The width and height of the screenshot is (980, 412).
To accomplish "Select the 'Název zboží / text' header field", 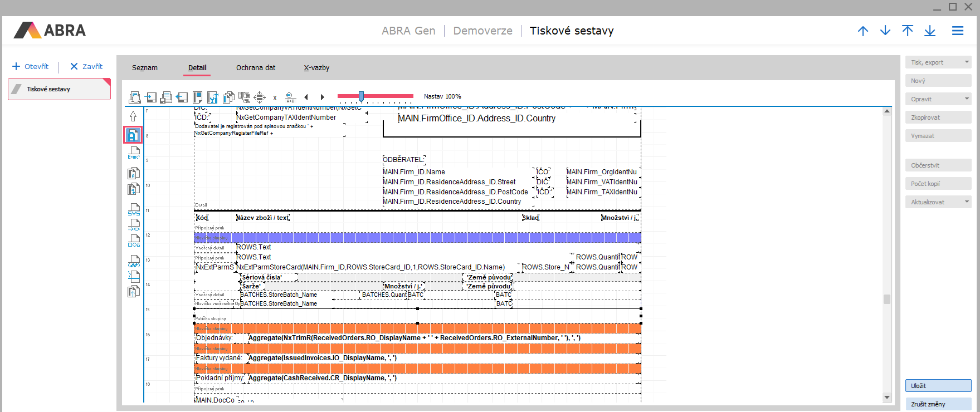I will click(262, 218).
